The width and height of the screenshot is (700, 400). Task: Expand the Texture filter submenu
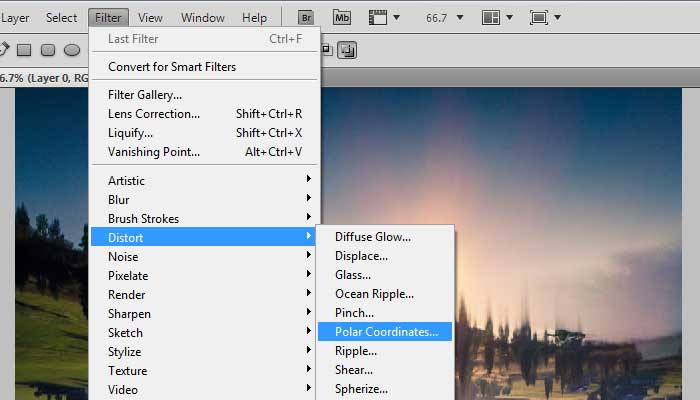pos(204,371)
